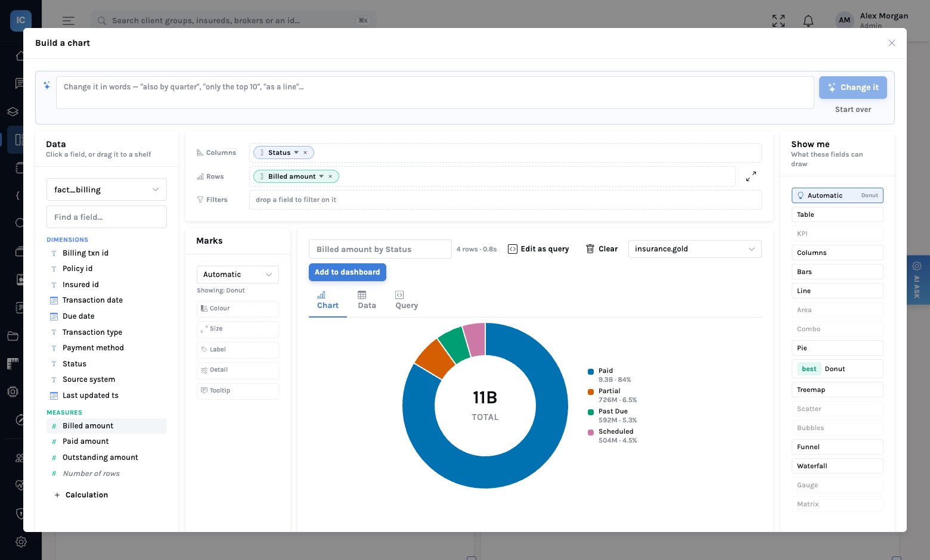Click the sidebar folder icon
Viewport: 930px width, 560px height.
click(13, 336)
